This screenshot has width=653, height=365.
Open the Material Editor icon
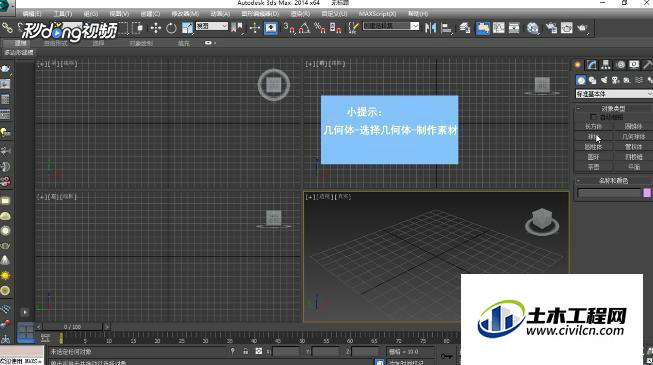click(533, 28)
